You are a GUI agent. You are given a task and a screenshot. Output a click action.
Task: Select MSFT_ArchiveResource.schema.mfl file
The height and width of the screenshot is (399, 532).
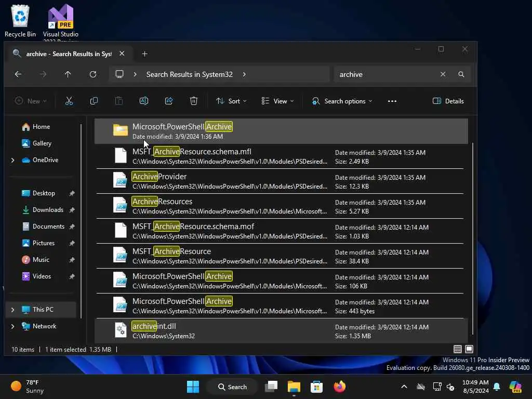pyautogui.click(x=281, y=156)
